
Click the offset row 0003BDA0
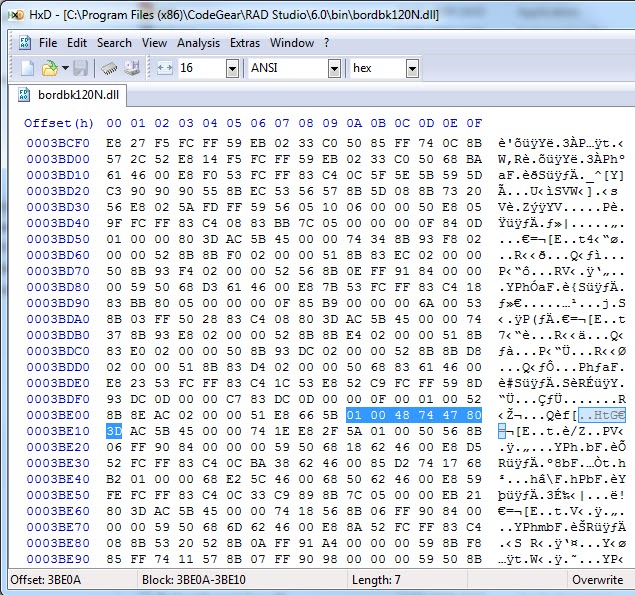(58, 320)
